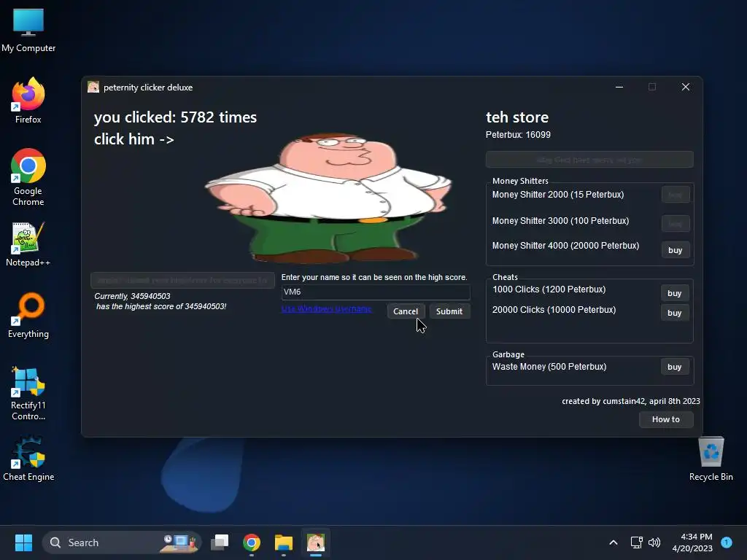Viewport: 747px width, 560px height.
Task: Open notification badge in tray
Action: [727, 542]
